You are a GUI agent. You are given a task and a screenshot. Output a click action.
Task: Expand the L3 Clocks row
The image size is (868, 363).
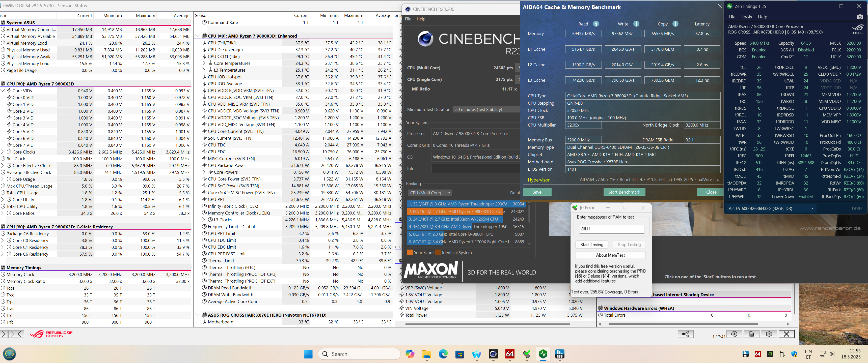pos(204,220)
